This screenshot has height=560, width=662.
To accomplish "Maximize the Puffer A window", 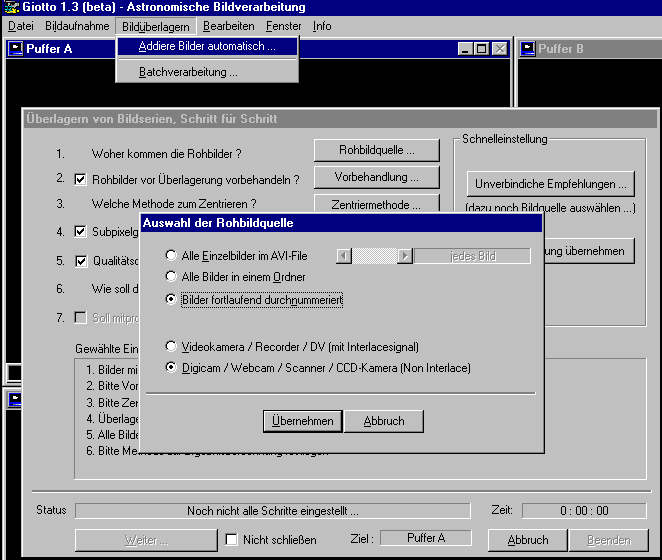I will [483, 48].
